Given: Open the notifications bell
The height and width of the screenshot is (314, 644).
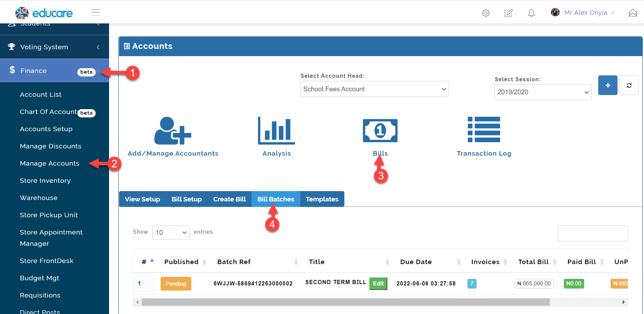Looking at the screenshot, I should click(532, 13).
